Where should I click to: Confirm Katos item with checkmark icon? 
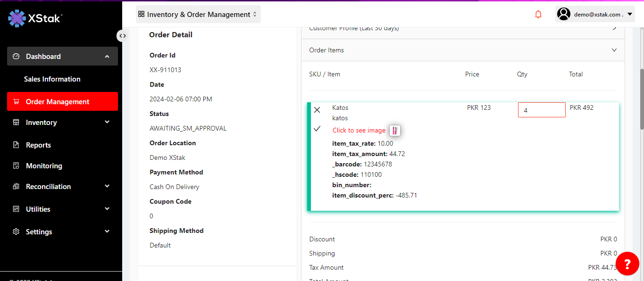[x=317, y=129]
